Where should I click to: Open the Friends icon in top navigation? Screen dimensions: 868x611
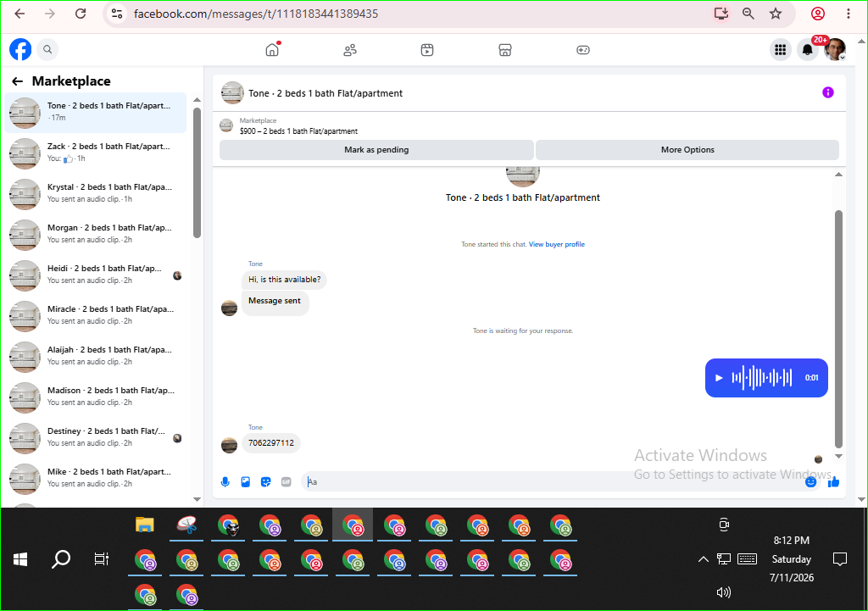(x=350, y=50)
